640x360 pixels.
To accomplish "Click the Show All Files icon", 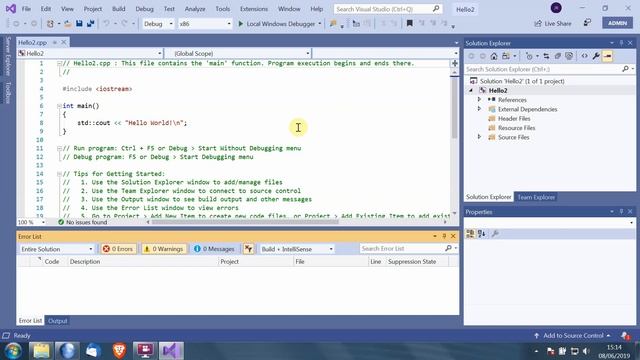I will pos(569,56).
